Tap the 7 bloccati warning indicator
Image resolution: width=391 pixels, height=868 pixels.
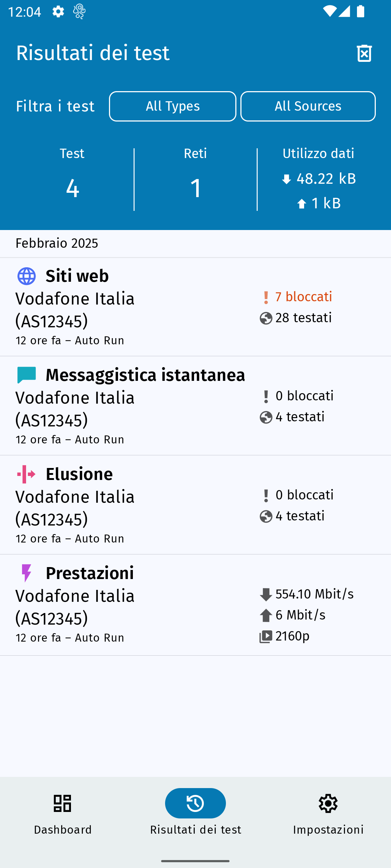[x=296, y=297]
